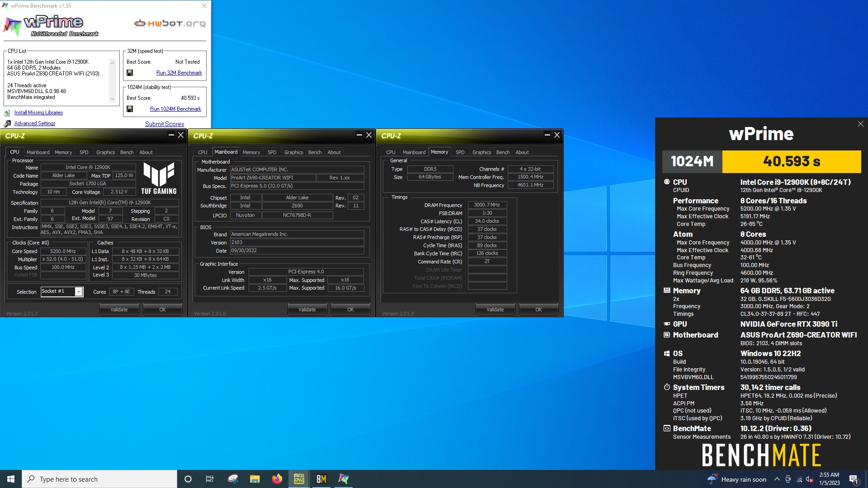Open Task View from the taskbar
This screenshot has height=488, width=868.
tap(209, 479)
